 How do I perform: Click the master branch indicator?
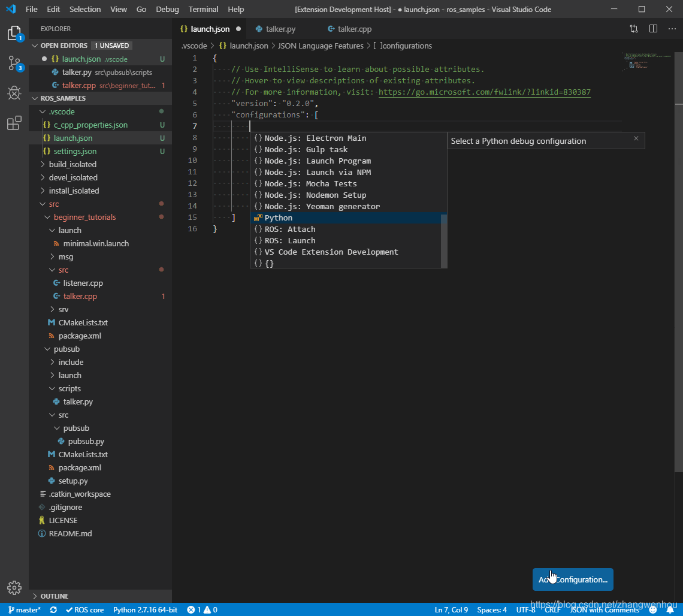[x=25, y=610]
